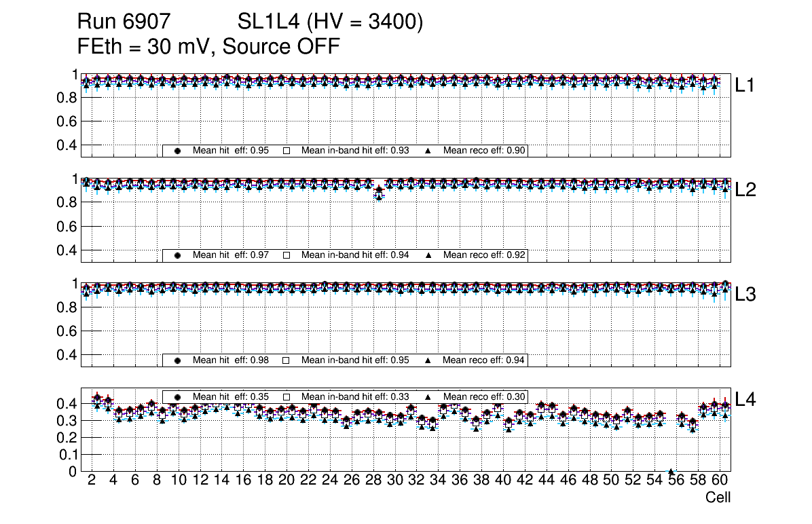Click the 'SL1L4 (HV = 3400)' title
This screenshot has width=812, height=524.
coord(331,23)
